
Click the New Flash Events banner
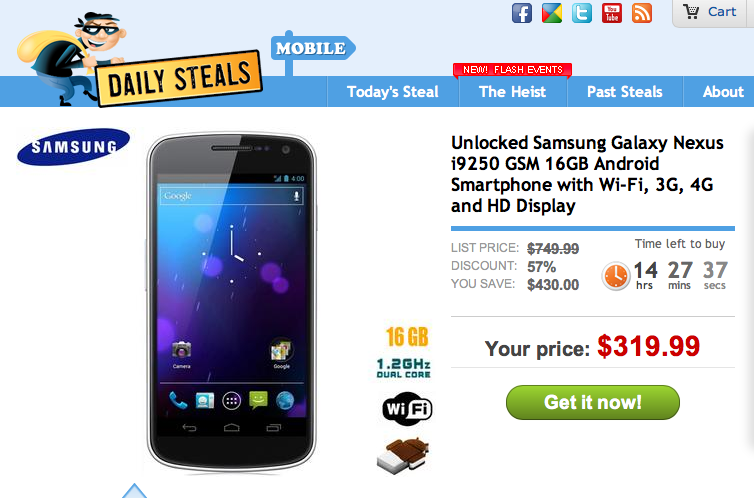(513, 70)
